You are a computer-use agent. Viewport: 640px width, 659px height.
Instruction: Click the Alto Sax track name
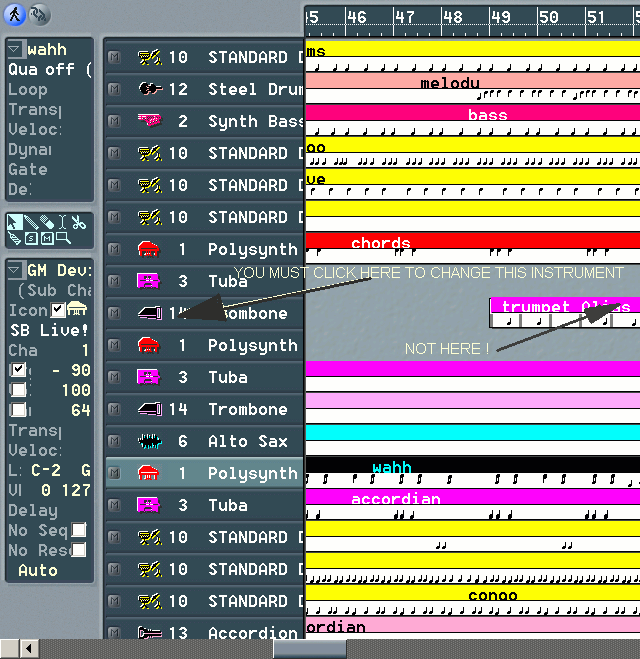click(248, 441)
